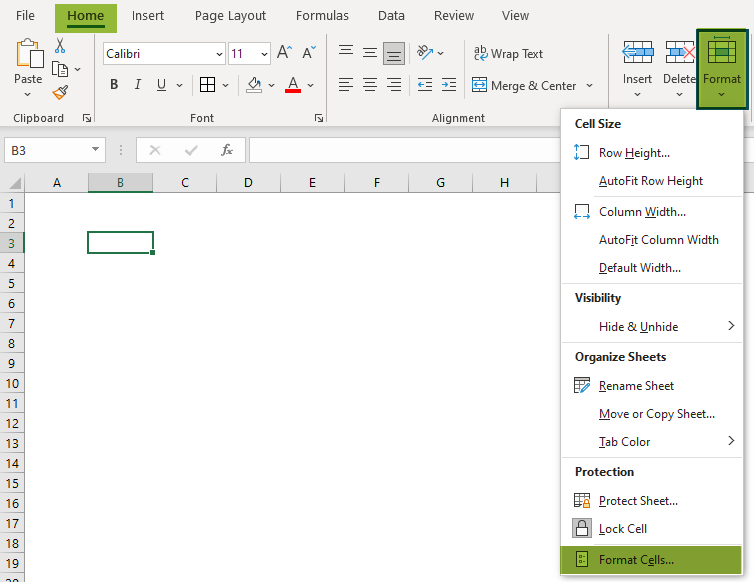Apply fill color bucket
This screenshot has width=754, height=582.
click(x=254, y=85)
